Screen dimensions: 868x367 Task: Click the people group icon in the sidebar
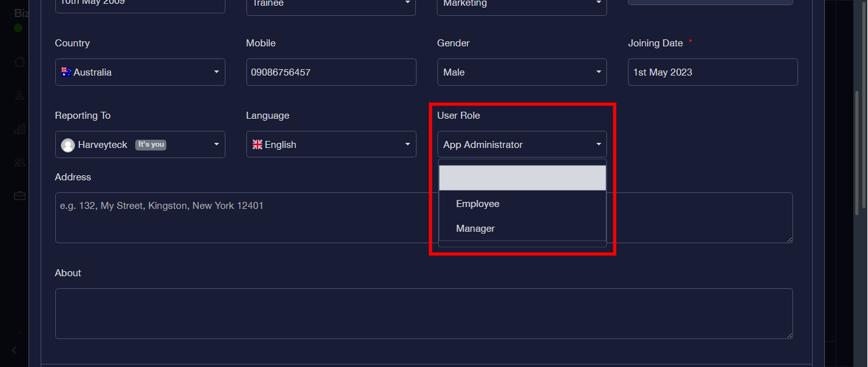[x=20, y=163]
